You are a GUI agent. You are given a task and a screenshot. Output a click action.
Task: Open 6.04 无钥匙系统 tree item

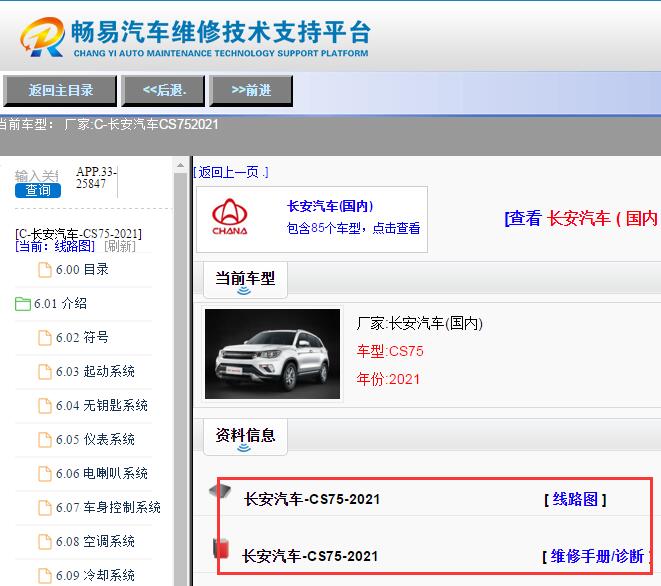point(102,406)
